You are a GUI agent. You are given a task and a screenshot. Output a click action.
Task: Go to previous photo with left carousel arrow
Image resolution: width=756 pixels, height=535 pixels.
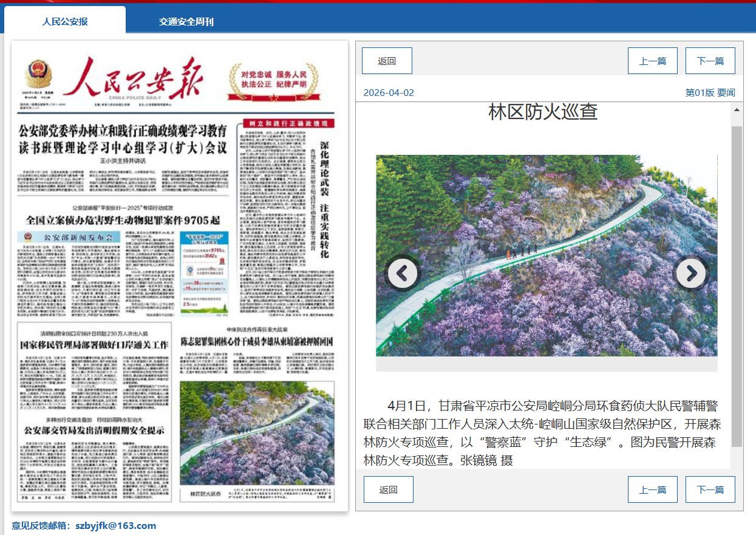point(402,274)
